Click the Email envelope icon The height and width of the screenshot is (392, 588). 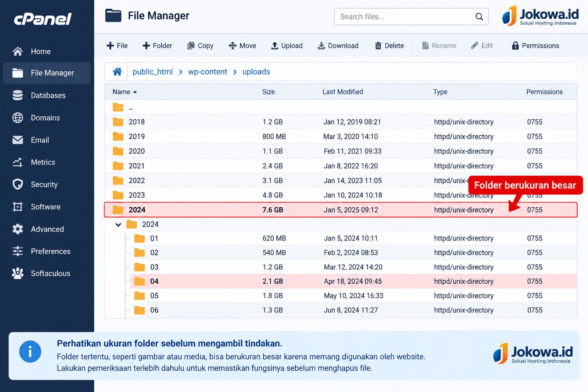pos(18,140)
